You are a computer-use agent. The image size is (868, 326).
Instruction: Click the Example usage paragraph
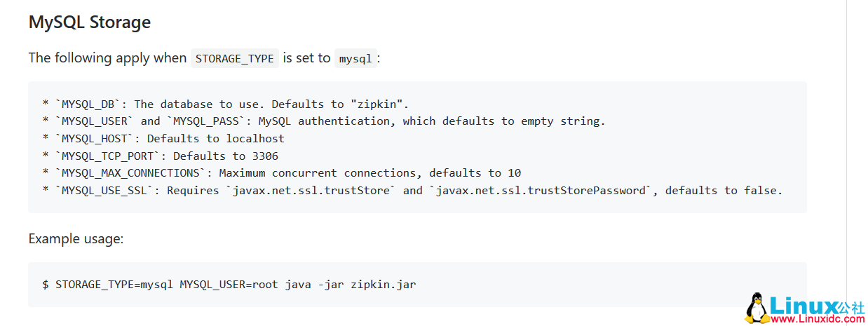(x=76, y=239)
